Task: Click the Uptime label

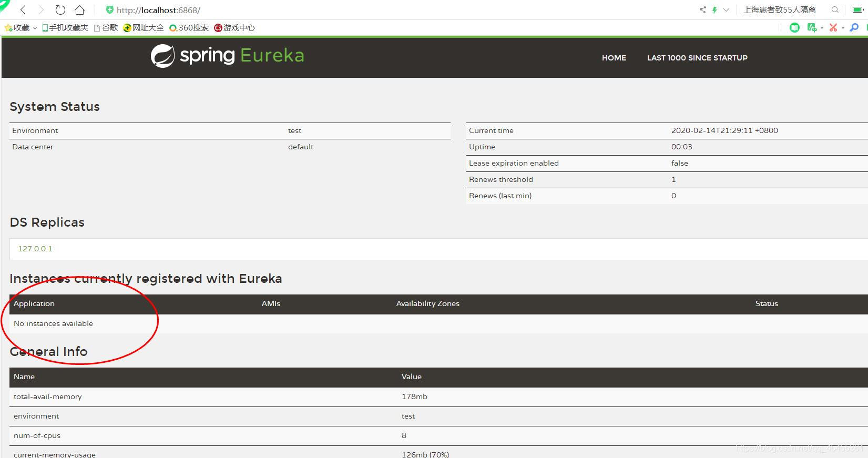Action: pos(482,147)
